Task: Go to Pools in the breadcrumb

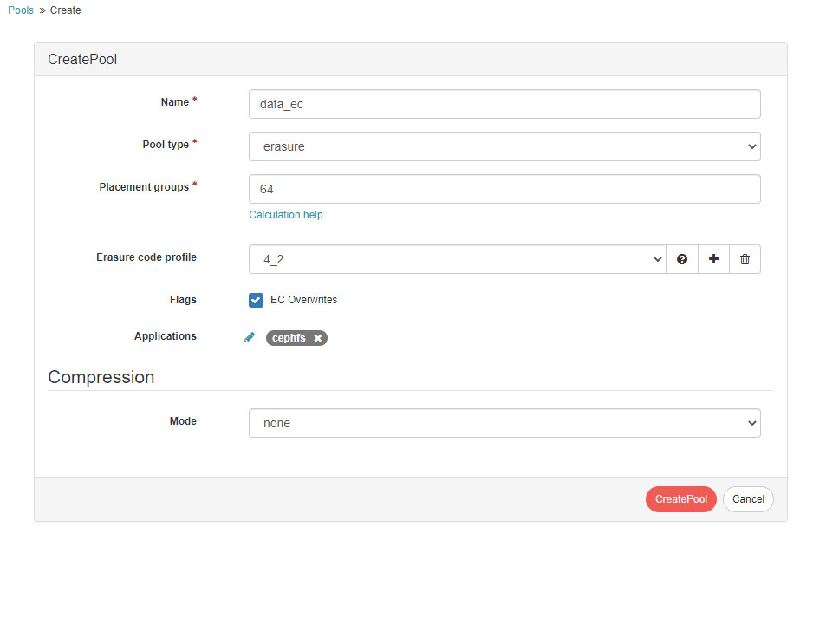Action: [21, 10]
